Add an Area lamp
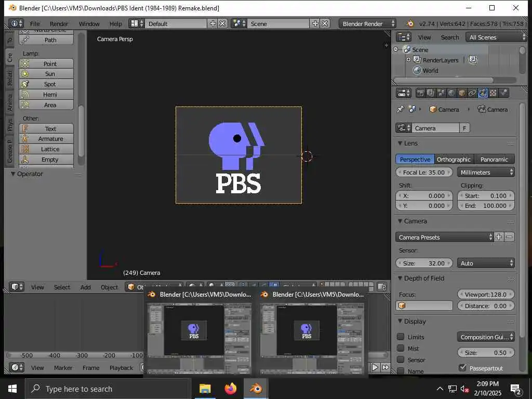 click(46, 105)
